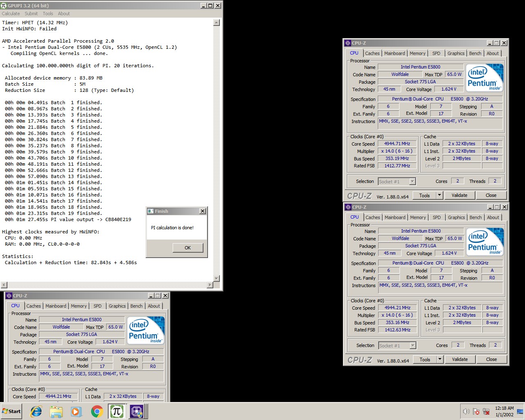This screenshot has height=420, width=525.
Task: Click the 'Batch 10 finished' log line in GPUPI
Action: tap(53, 158)
